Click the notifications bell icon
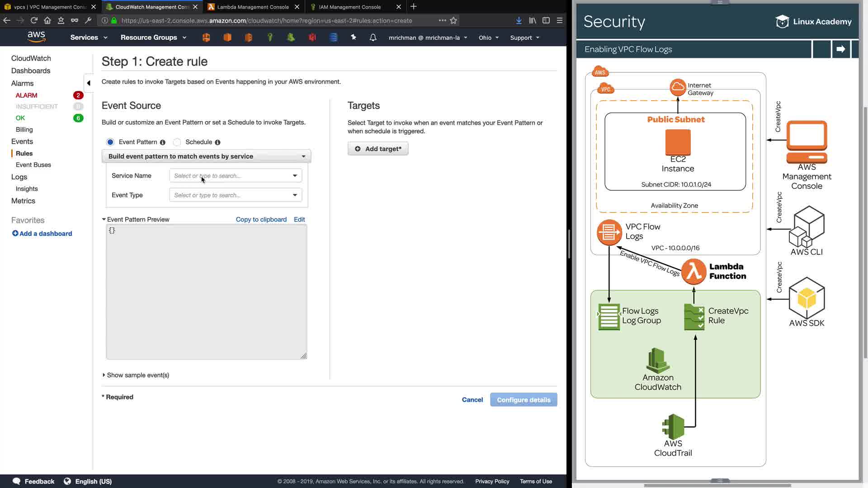This screenshot has height=488, width=868. click(373, 38)
